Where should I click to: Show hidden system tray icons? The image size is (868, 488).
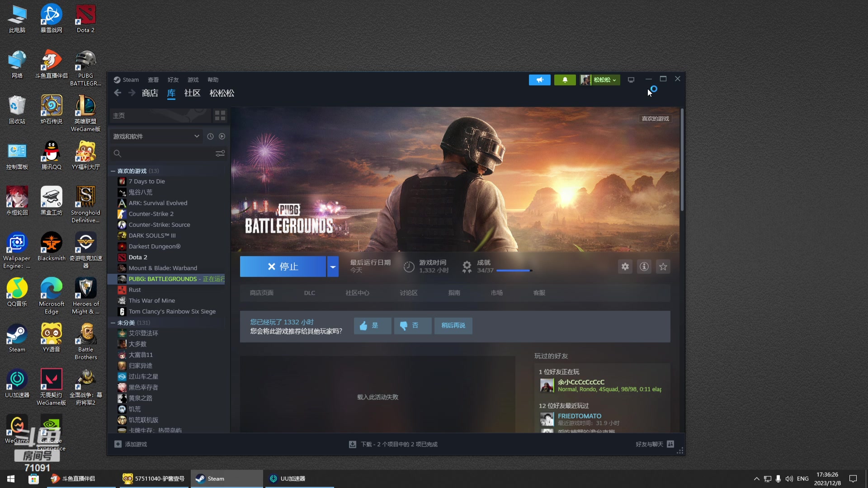756,479
